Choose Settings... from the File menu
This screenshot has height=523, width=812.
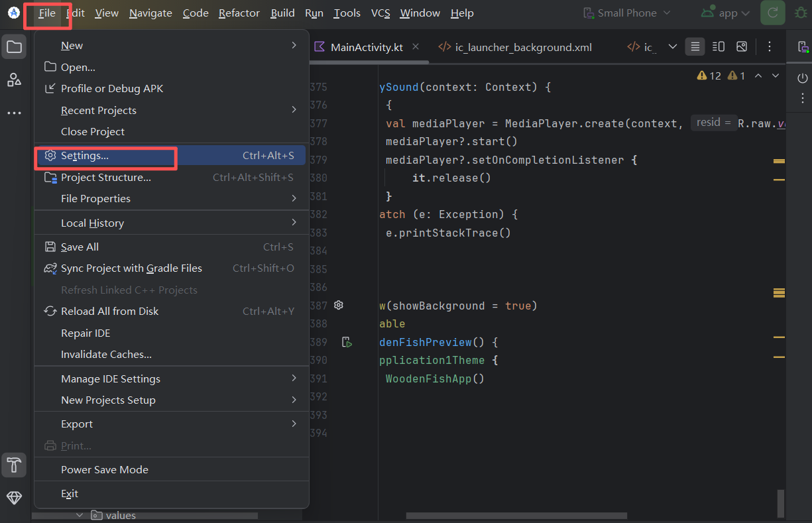point(85,156)
